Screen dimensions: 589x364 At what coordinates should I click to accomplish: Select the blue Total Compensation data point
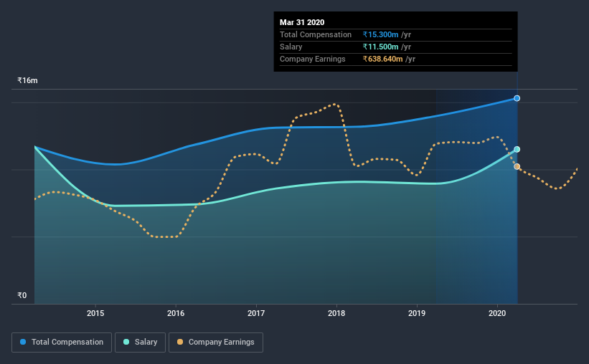517,98
